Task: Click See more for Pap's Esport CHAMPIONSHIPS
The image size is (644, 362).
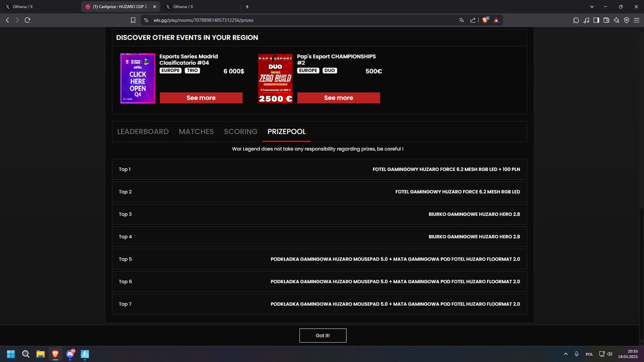Action: tap(339, 98)
